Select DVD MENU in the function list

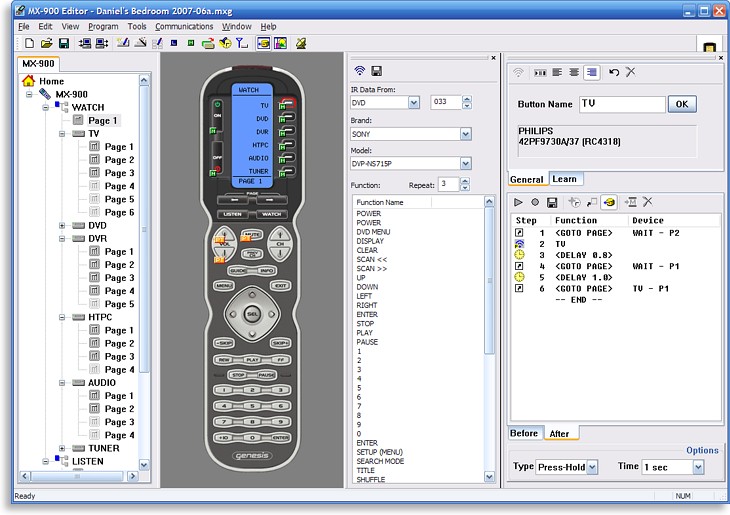click(373, 232)
